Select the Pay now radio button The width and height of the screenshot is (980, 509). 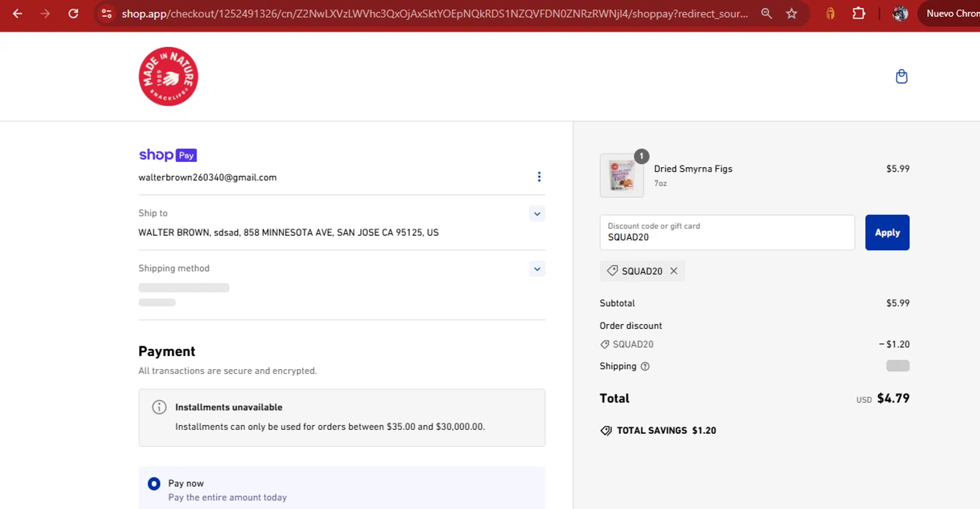point(154,484)
